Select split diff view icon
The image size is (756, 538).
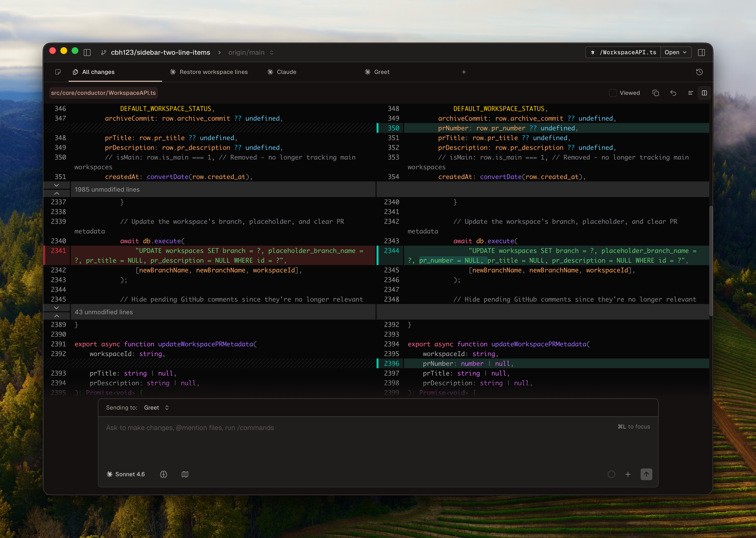704,93
